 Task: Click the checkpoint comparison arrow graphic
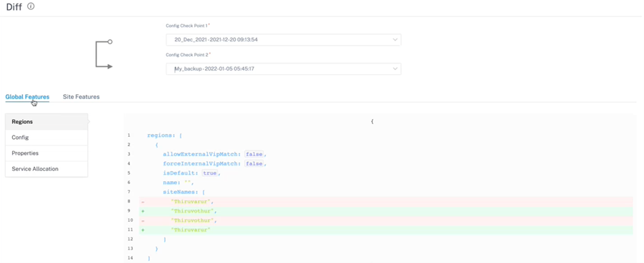[x=104, y=53]
